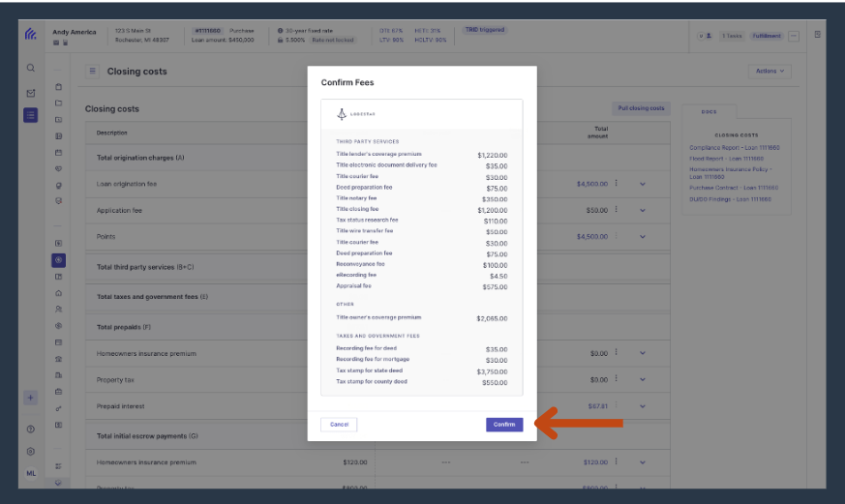Click the inbox checkmark icon in the sidebar
845x504 pixels.
tap(31, 93)
